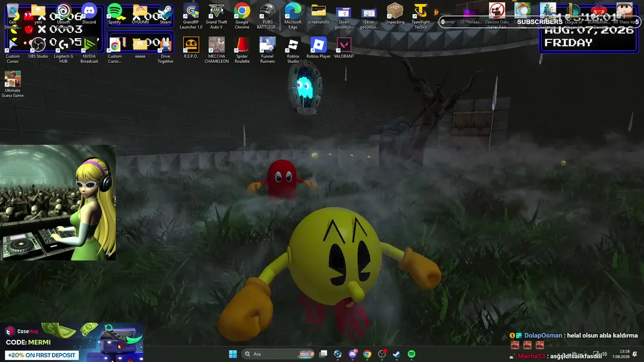Switch to Steam on the taskbar
Screen dimensions: 644x362
pyautogui.click(x=396, y=354)
